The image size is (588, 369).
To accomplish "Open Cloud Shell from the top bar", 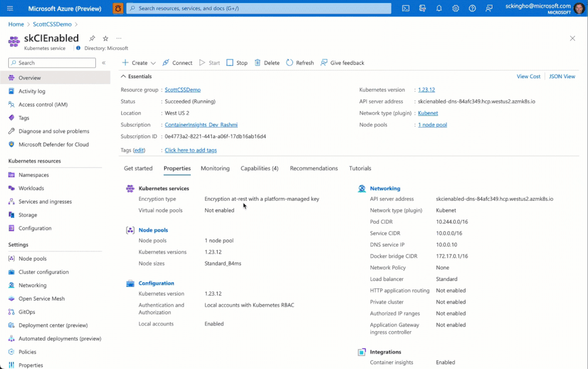I will tap(406, 8).
